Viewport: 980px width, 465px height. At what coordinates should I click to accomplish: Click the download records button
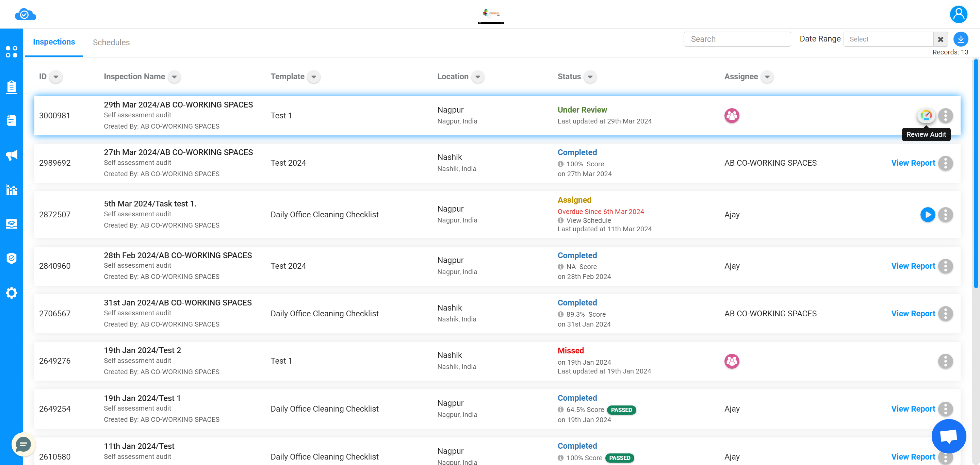tap(961, 39)
